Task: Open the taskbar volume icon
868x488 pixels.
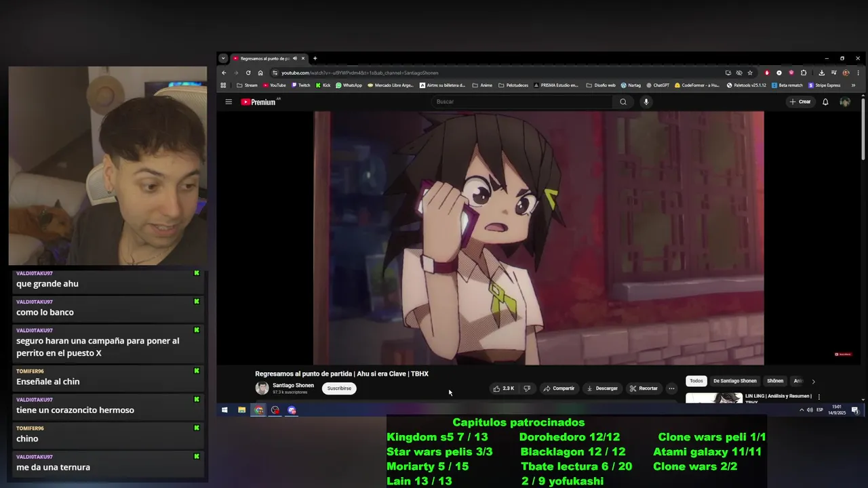Action: click(x=810, y=410)
